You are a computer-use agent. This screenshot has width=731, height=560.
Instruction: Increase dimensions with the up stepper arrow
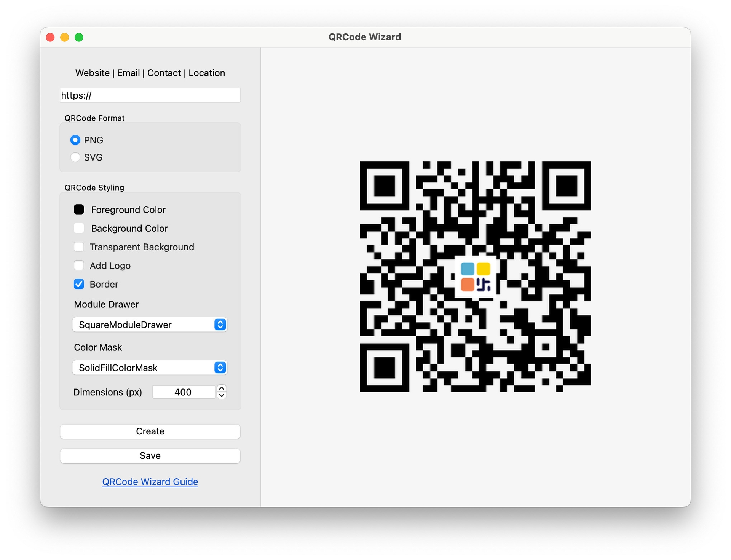pyautogui.click(x=222, y=388)
